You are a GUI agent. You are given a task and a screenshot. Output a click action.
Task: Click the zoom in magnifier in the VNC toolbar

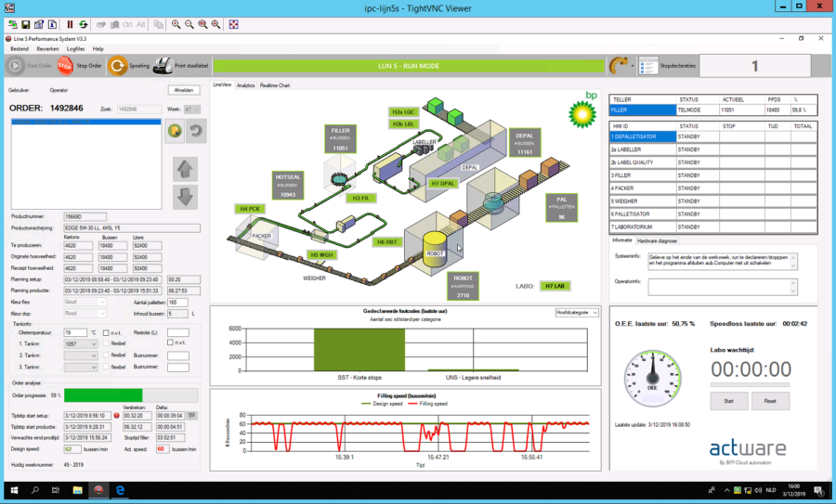pyautogui.click(x=176, y=24)
